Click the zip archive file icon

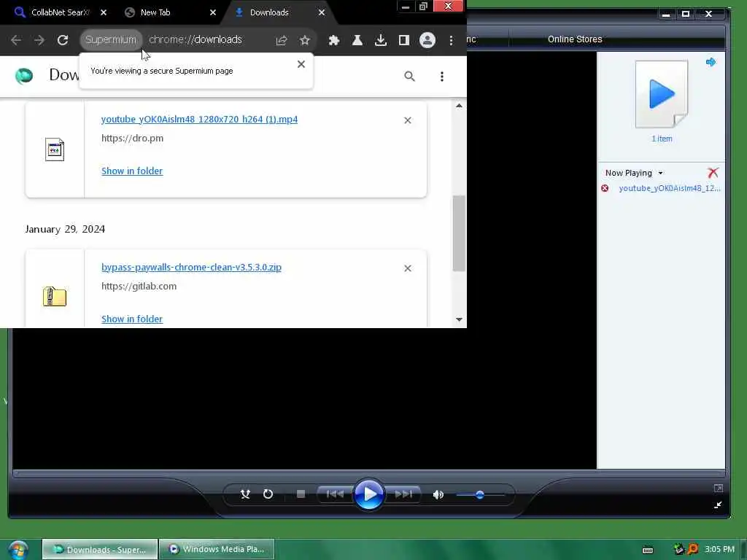(x=55, y=296)
